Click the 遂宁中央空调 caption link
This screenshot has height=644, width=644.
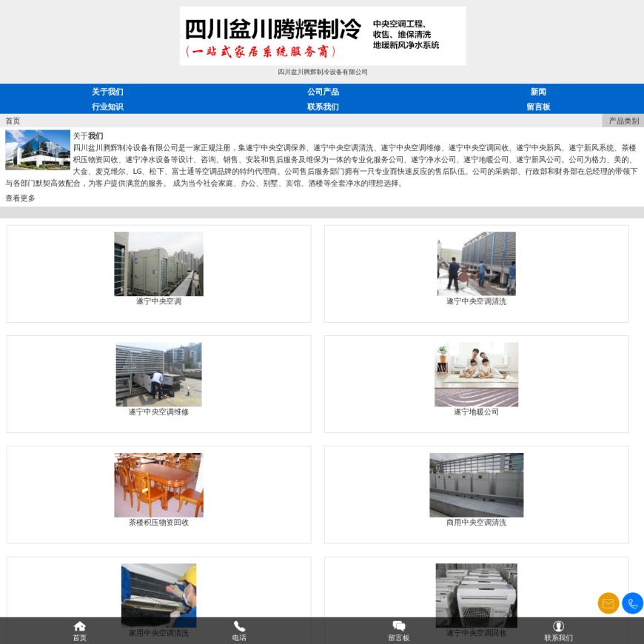(158, 301)
